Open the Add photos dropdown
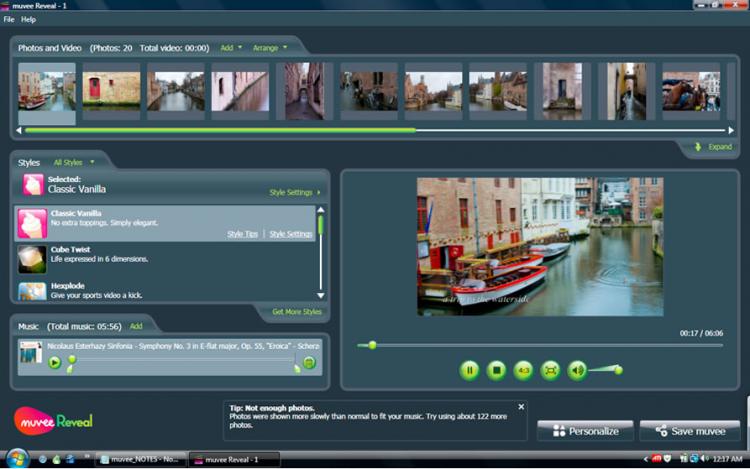The width and height of the screenshot is (750, 469). [231, 47]
